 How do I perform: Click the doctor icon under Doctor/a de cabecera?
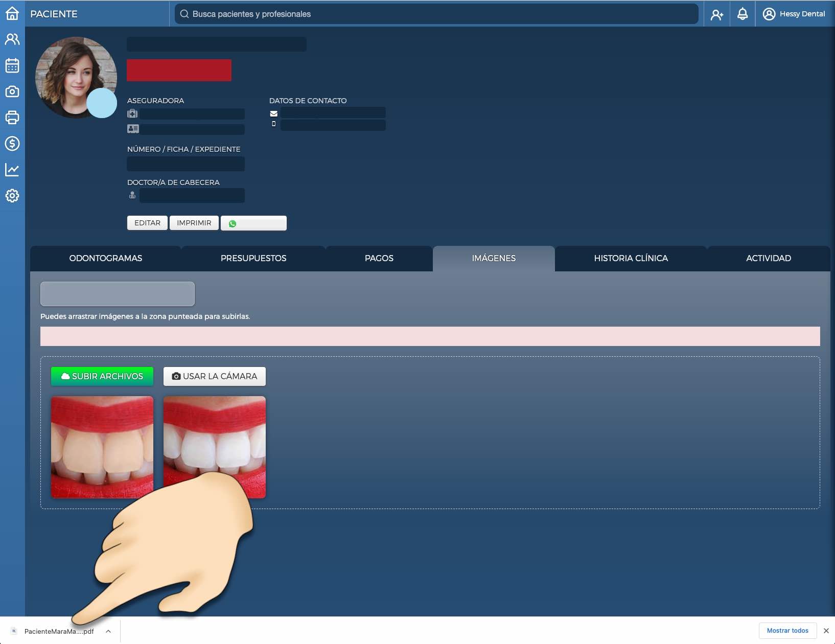(x=132, y=195)
